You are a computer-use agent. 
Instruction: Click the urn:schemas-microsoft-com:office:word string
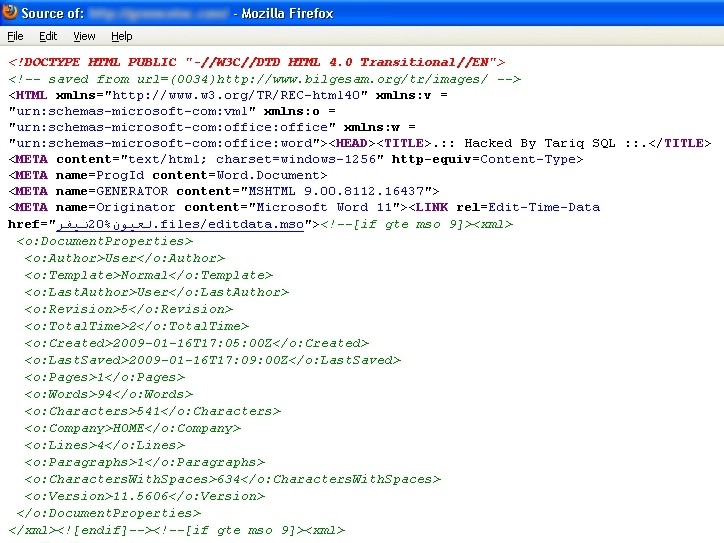164,143
